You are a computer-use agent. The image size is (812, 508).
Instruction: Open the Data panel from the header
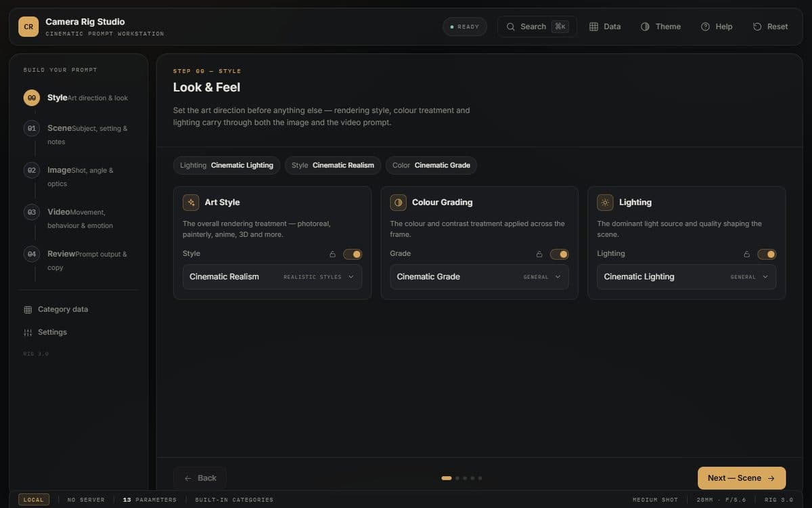[x=605, y=26]
